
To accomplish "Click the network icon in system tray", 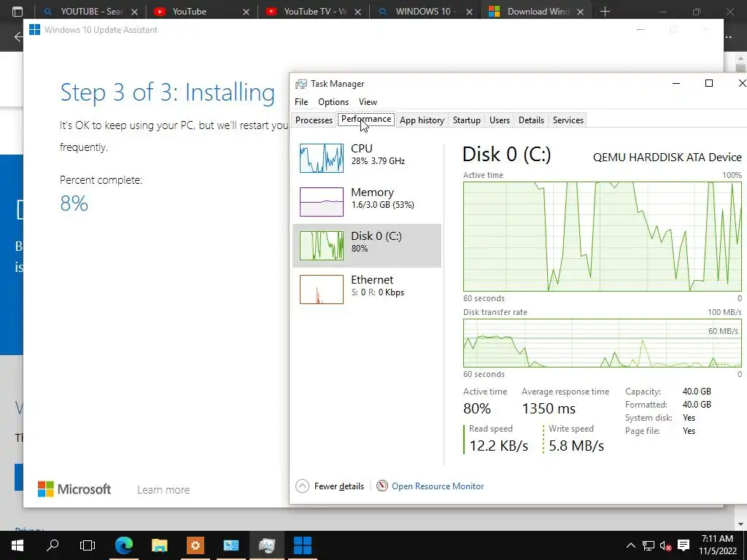I will (x=648, y=545).
